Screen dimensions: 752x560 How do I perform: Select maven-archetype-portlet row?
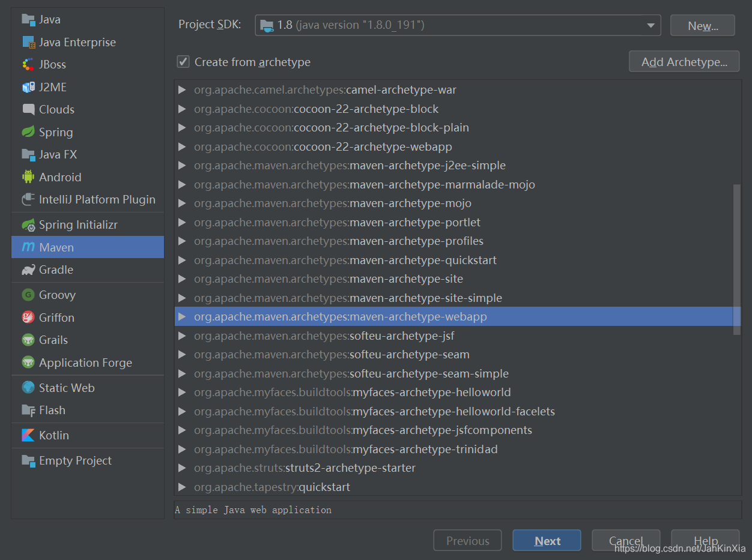[x=458, y=222]
